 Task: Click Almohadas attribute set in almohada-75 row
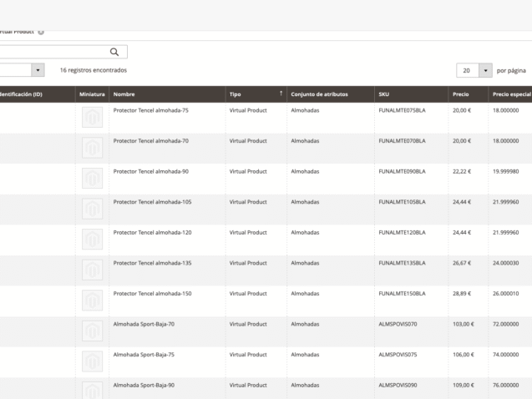pyautogui.click(x=305, y=110)
